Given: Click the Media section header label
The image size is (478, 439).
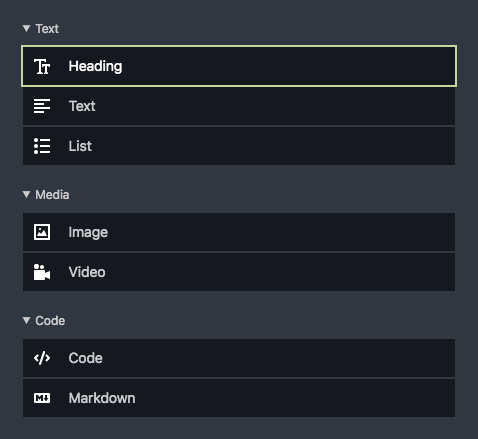Looking at the screenshot, I should (x=52, y=195).
